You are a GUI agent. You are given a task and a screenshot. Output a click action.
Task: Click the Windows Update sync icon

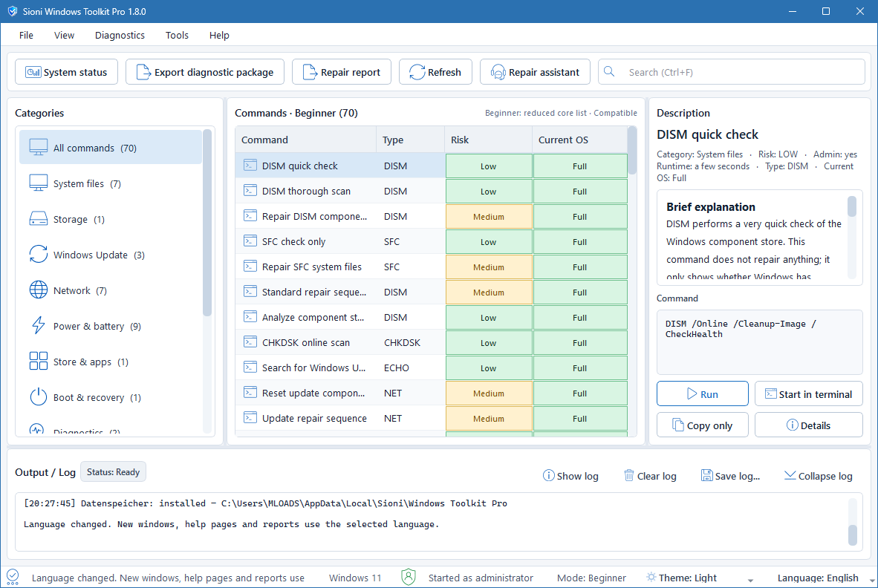(x=38, y=255)
